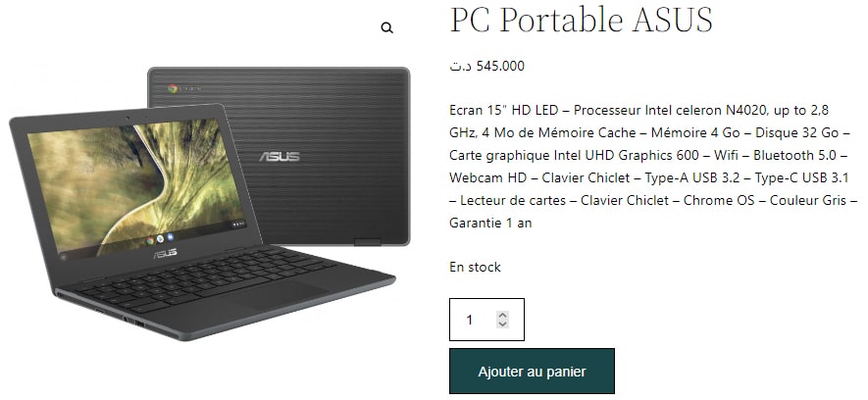
Task: Open the product image zoom magnifier
Action: click(387, 27)
